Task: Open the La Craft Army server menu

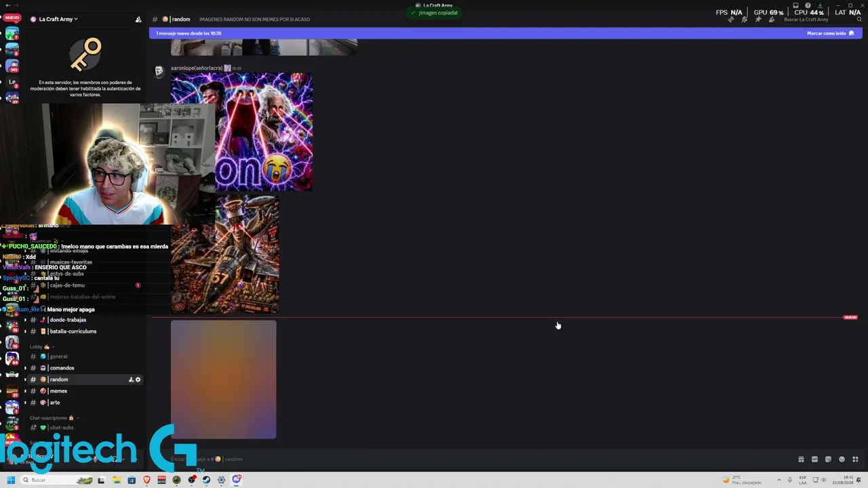Action: click(x=54, y=19)
